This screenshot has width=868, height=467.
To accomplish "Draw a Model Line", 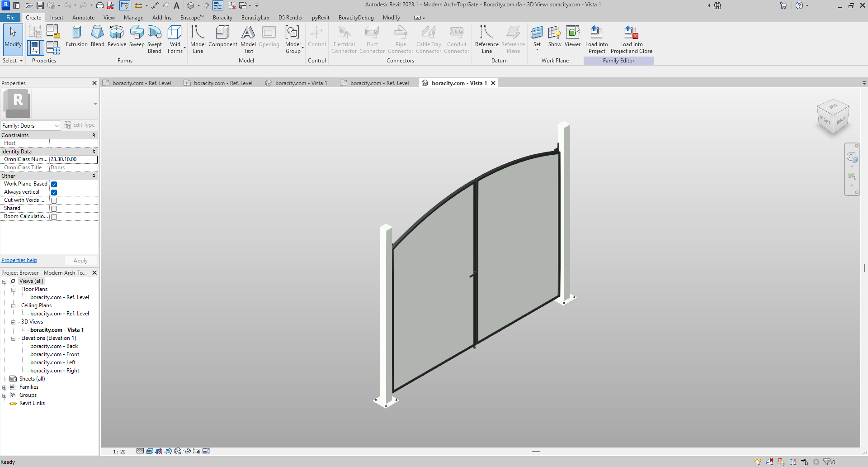I will click(x=198, y=39).
